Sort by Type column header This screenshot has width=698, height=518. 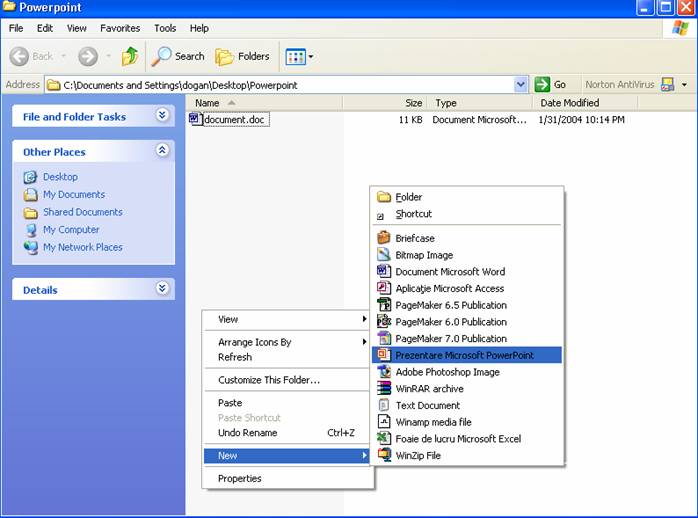[480, 103]
